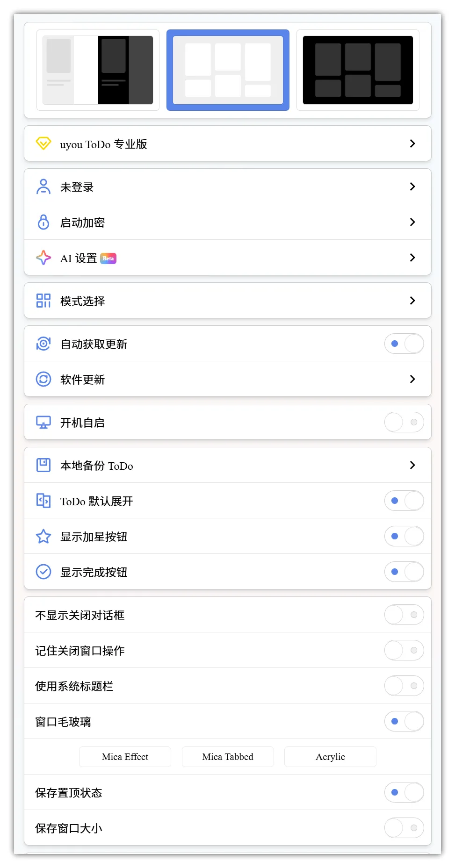
Task: Open the AI 设置 menu row
Action: point(227,258)
